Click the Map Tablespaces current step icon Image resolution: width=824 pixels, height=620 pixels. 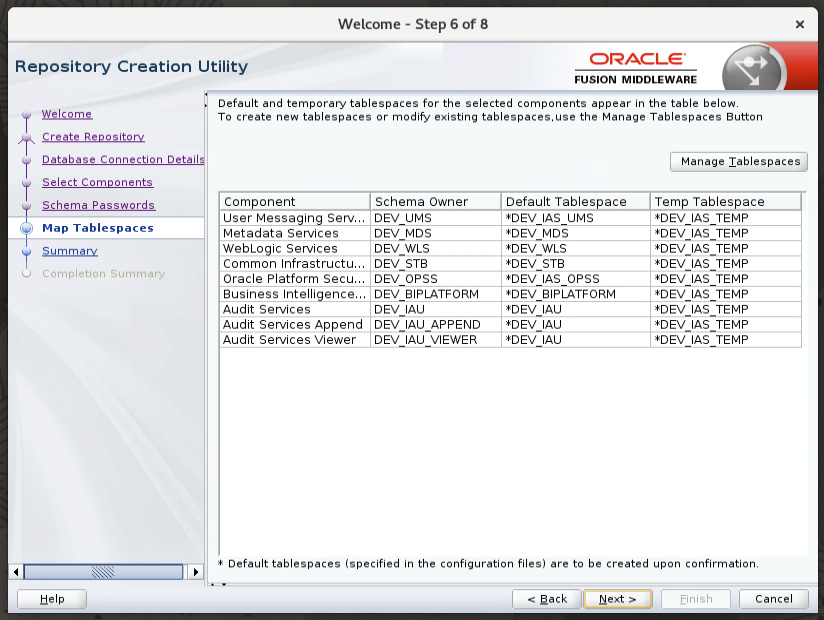coord(26,228)
